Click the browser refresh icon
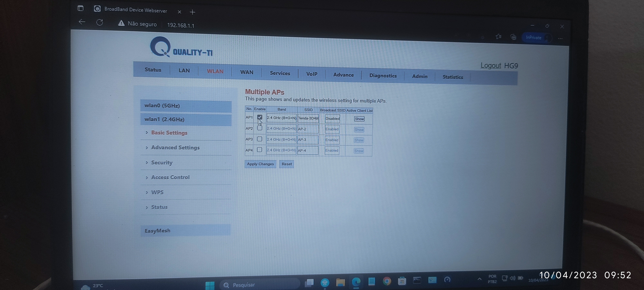The height and width of the screenshot is (290, 644). tap(100, 23)
